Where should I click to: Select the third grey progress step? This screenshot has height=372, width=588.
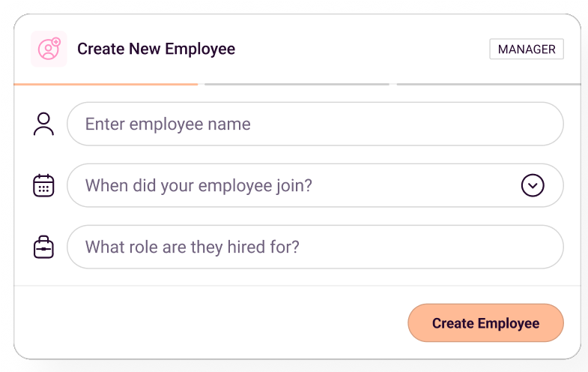pos(488,84)
